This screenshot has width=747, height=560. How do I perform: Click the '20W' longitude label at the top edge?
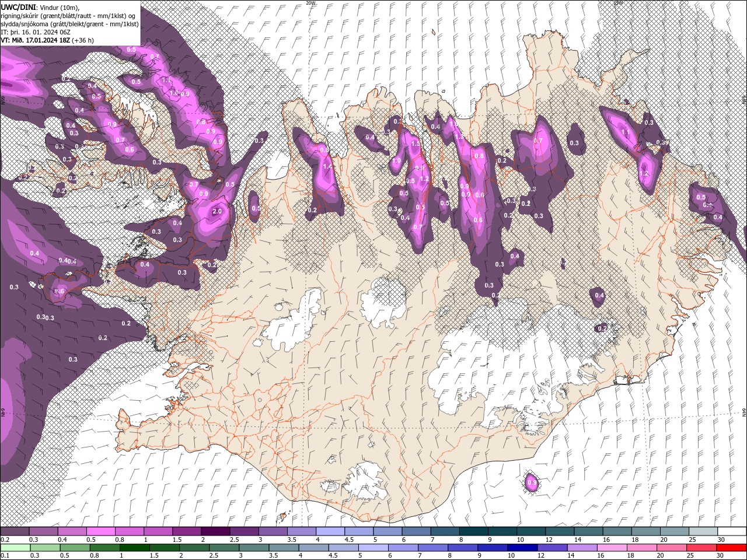pos(310,3)
